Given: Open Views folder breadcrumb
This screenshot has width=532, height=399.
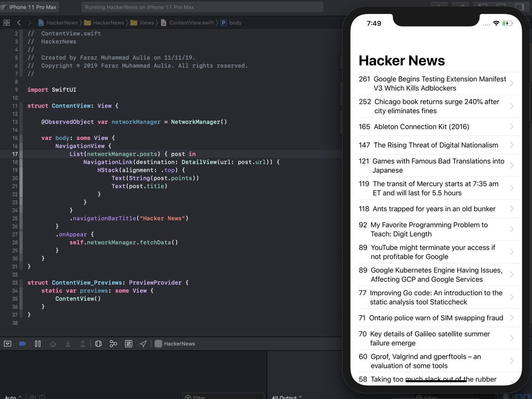Looking at the screenshot, I should click(x=142, y=23).
